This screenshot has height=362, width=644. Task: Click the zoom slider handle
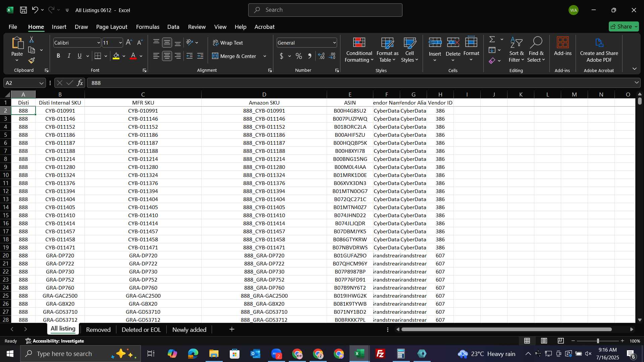click(x=598, y=341)
